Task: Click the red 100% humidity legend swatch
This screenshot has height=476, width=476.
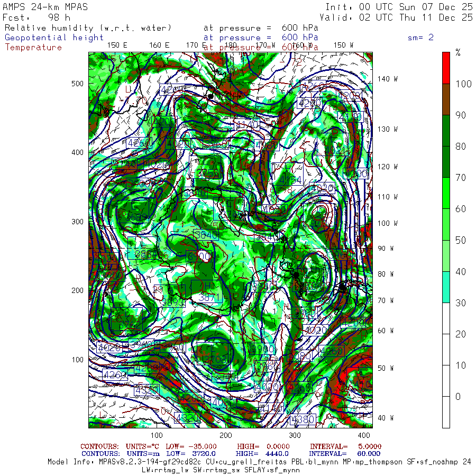Action: pos(446,68)
